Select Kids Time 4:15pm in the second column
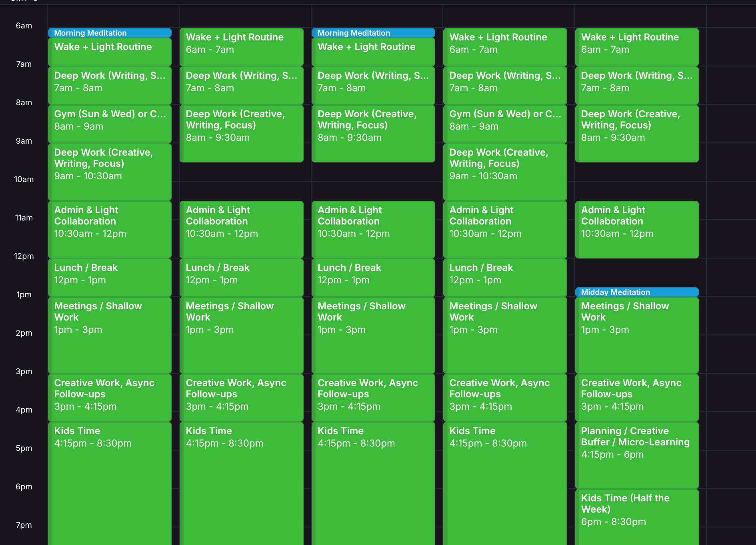The height and width of the screenshot is (545, 756). (x=242, y=483)
